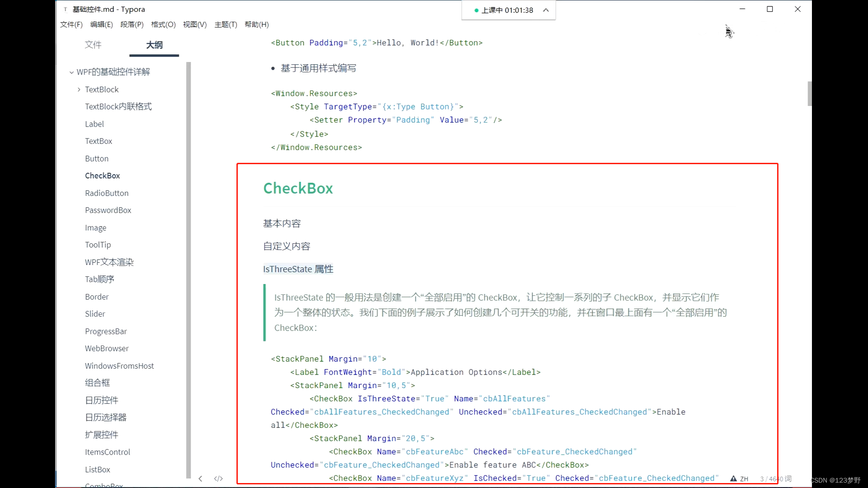Click the spell check warning icon
This screenshot has width=868, height=488.
coord(733,479)
